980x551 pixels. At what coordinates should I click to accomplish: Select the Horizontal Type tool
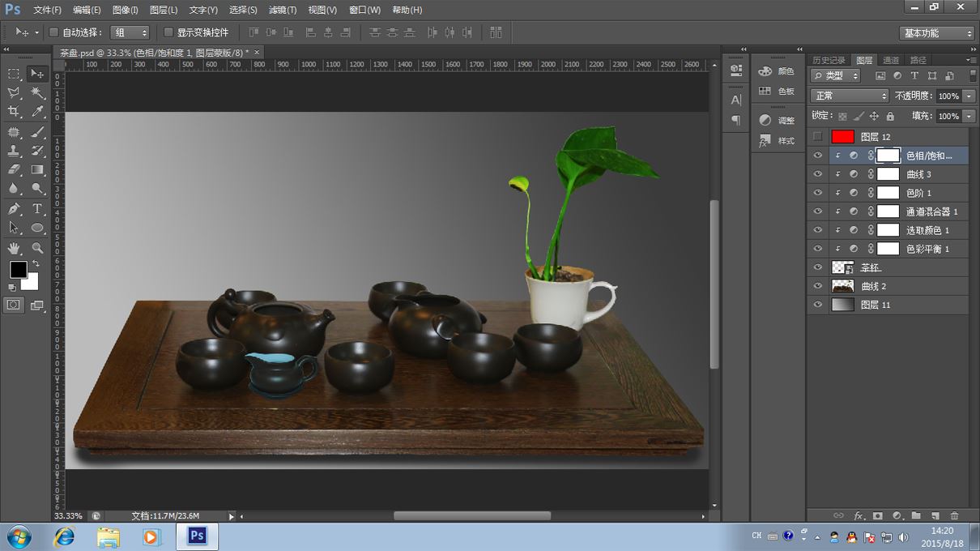(37, 209)
